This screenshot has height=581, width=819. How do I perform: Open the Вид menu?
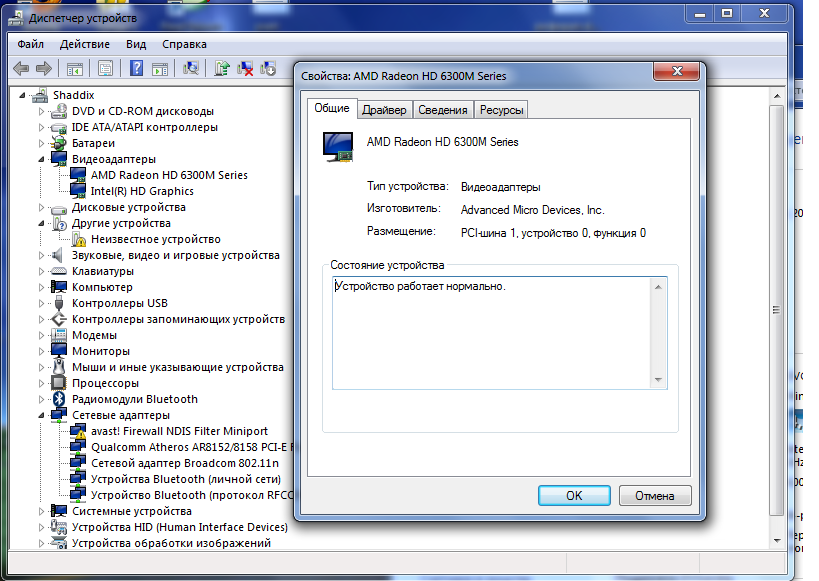point(136,44)
